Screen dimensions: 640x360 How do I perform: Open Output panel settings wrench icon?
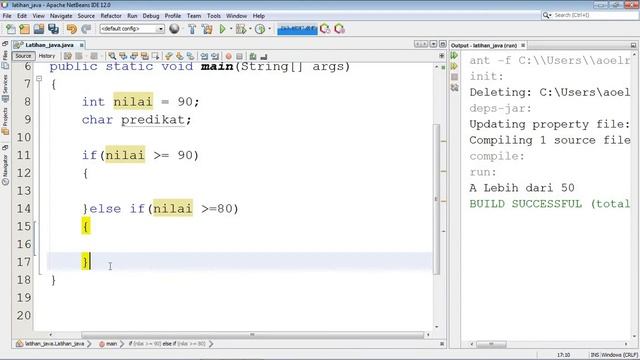(x=454, y=87)
